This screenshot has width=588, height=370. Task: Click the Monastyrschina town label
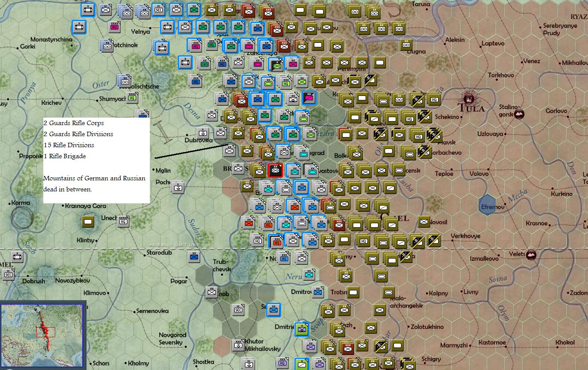click(51, 39)
